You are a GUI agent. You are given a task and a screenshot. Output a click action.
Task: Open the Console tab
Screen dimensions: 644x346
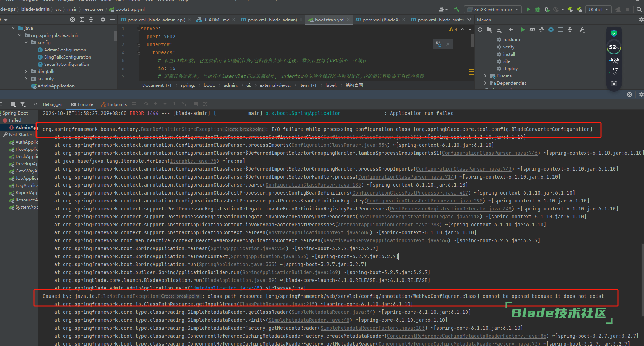point(82,104)
